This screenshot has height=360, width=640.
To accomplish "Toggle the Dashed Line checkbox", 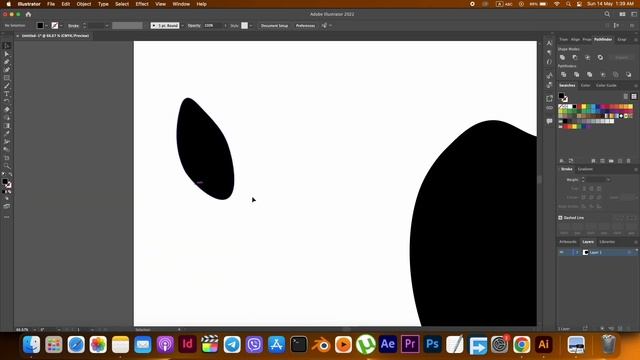I will click(x=560, y=218).
